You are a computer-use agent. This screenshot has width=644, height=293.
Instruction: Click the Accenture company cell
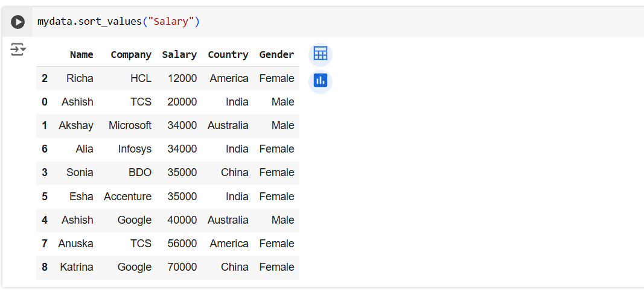click(127, 197)
